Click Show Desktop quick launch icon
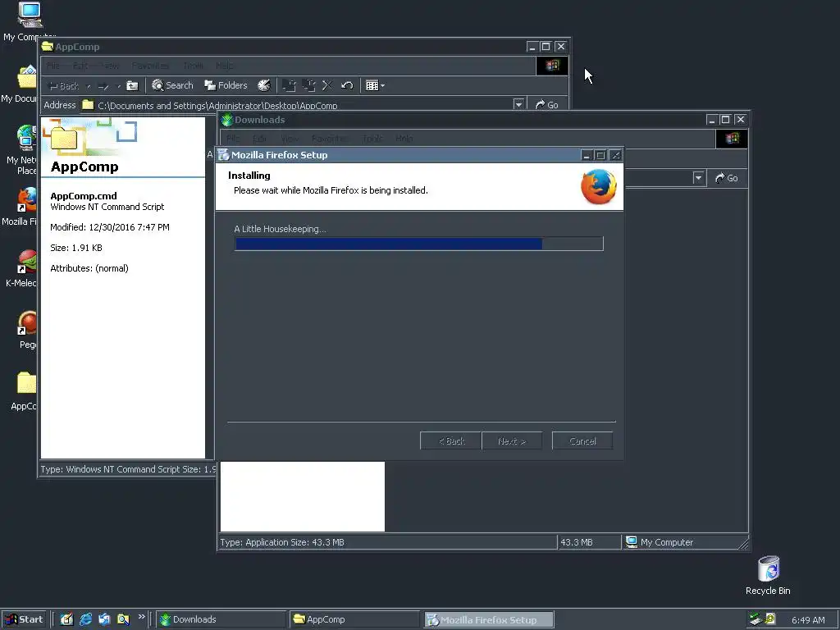Screen dimensions: 840x630 tap(66, 619)
